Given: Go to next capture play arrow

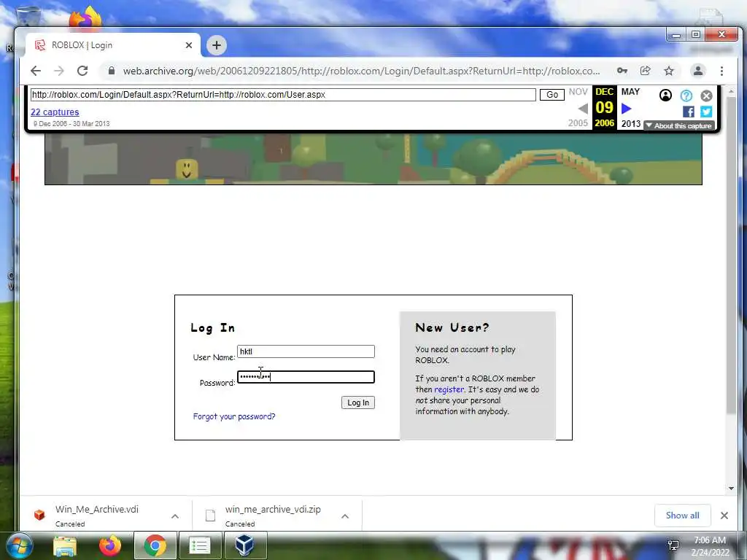Looking at the screenshot, I should pos(626,109).
